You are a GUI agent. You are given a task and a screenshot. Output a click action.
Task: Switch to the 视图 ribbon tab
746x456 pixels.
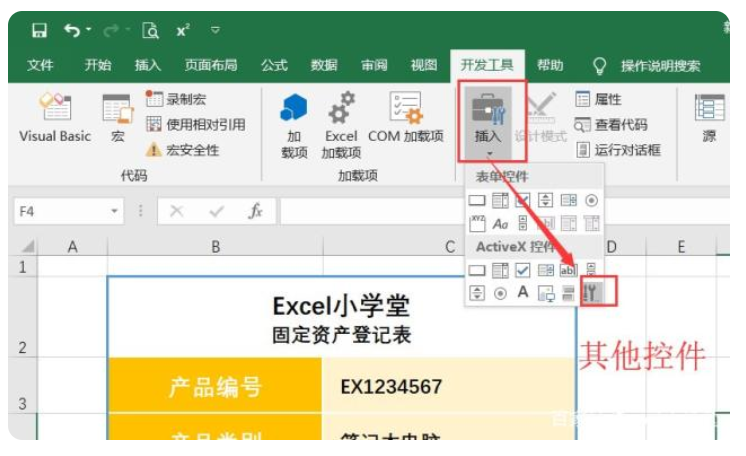(x=424, y=65)
